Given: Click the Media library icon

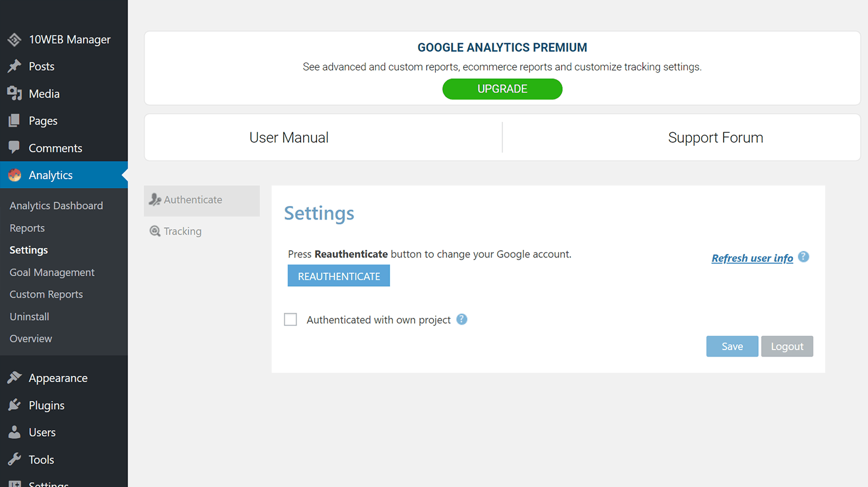Looking at the screenshot, I should point(15,94).
